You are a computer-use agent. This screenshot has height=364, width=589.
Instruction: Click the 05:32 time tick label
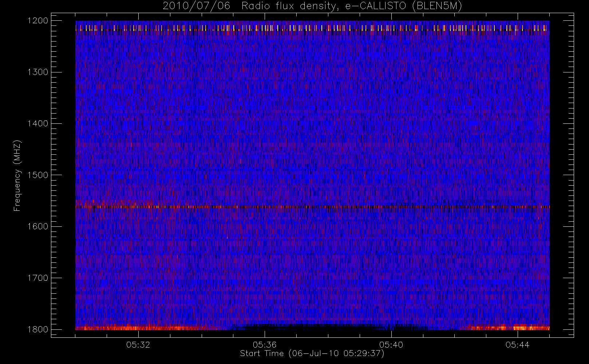click(x=138, y=345)
